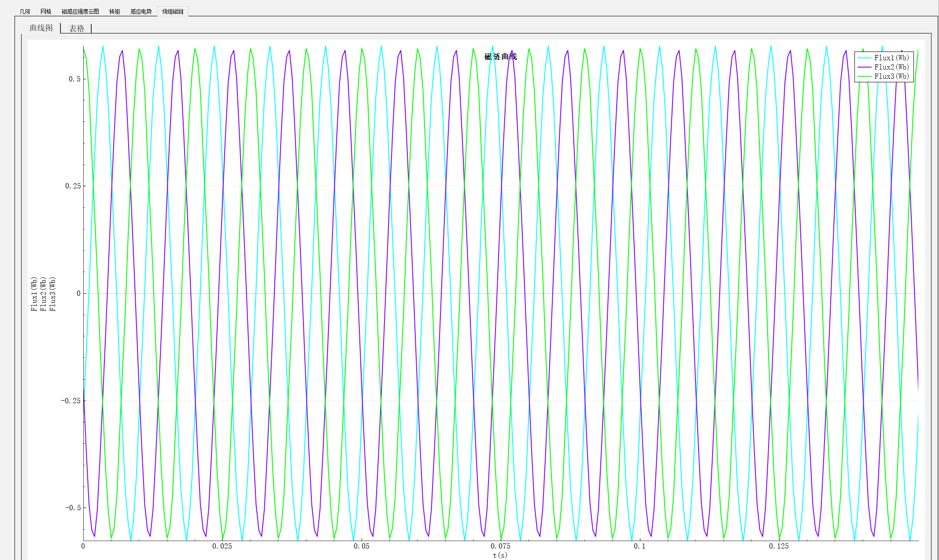Click the 0 y-axis tick label
Viewport: 939px width, 560px height.
[x=78, y=293]
